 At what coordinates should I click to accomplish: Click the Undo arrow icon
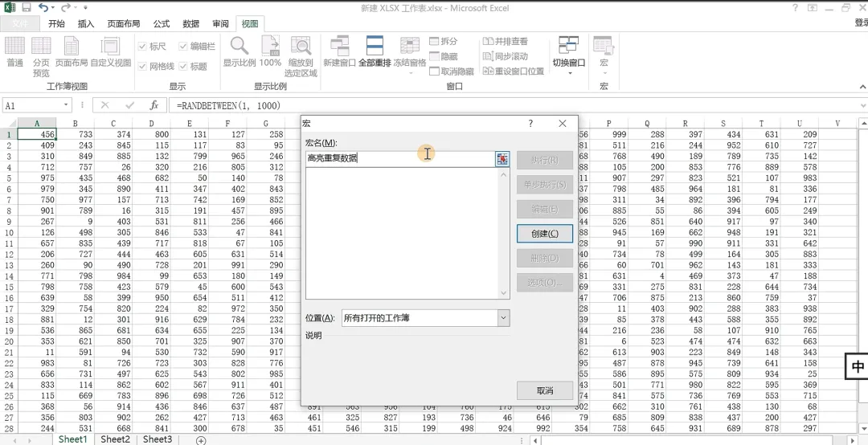[x=43, y=8]
